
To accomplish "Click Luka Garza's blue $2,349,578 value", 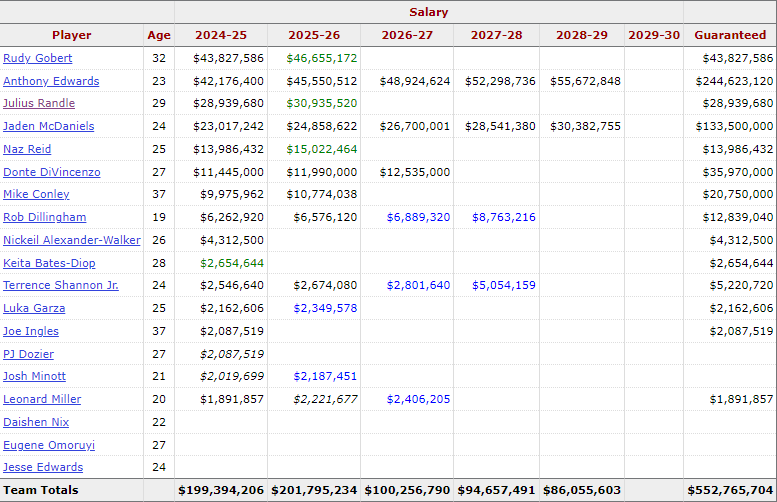I will (x=325, y=308).
